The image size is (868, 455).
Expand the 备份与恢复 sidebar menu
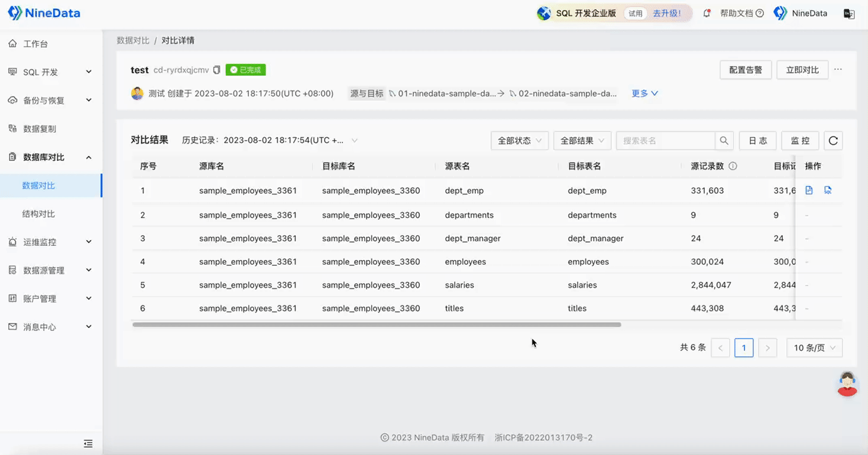point(50,100)
